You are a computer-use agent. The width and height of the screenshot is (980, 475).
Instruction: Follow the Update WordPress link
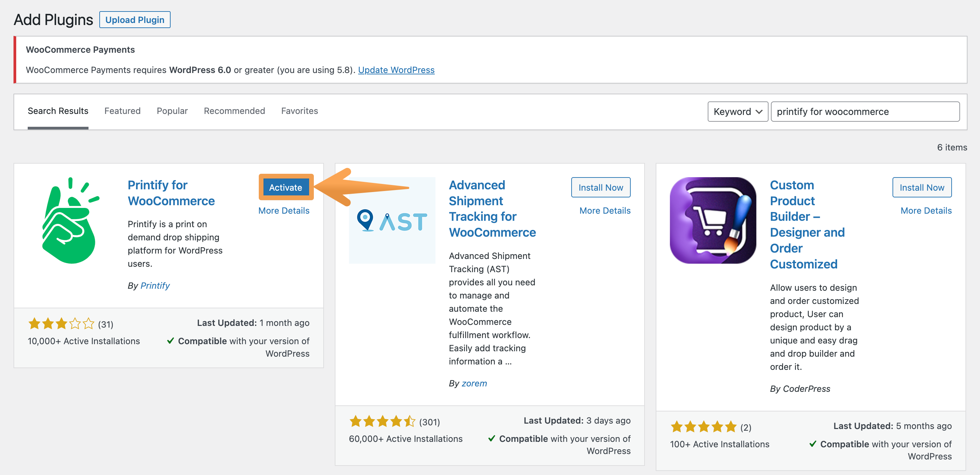(396, 70)
